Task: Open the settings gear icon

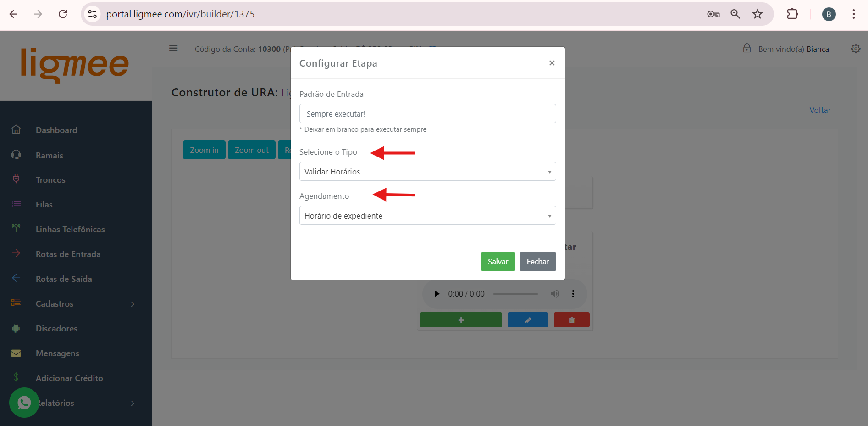Action: pyautogui.click(x=856, y=49)
